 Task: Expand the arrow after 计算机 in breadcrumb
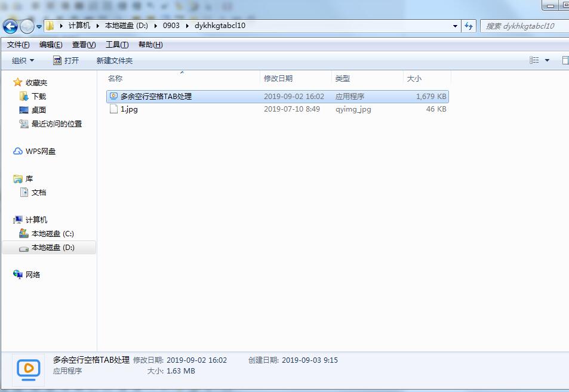tap(97, 26)
